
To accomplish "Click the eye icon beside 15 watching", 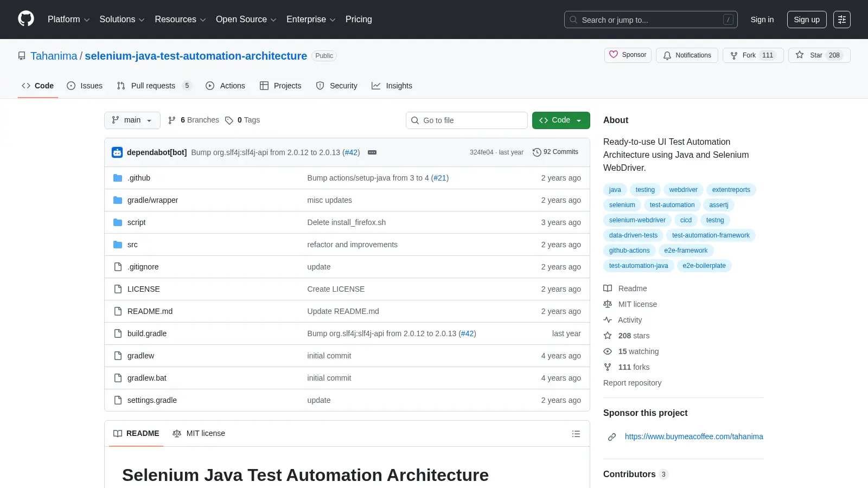I will point(608,351).
